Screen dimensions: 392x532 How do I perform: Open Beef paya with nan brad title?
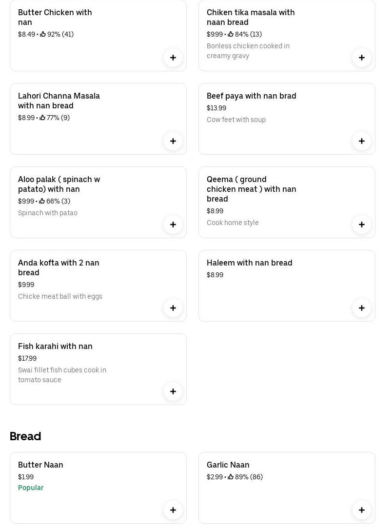pyautogui.click(x=251, y=96)
